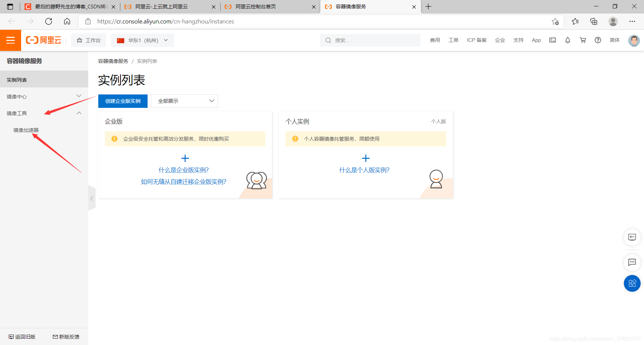Image resolution: width=644 pixels, height=345 pixels.
Task: Launch the Cloud Shell terminal icon
Action: (x=553, y=40)
